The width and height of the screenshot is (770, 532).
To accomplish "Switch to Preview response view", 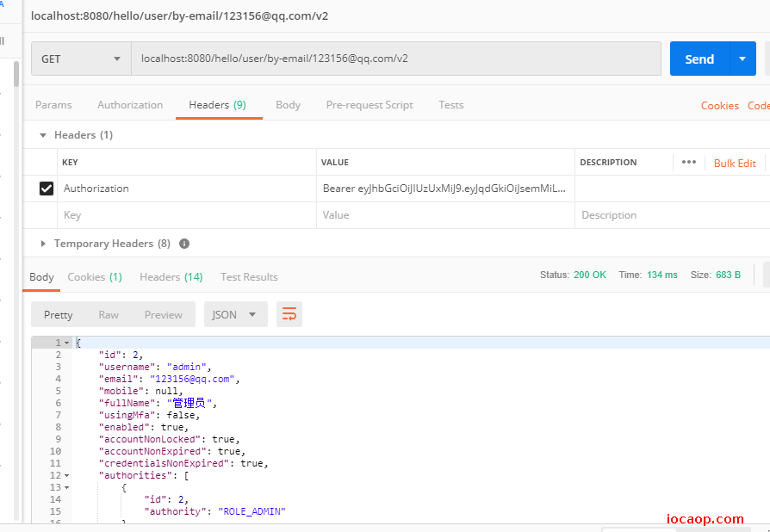I will [163, 314].
